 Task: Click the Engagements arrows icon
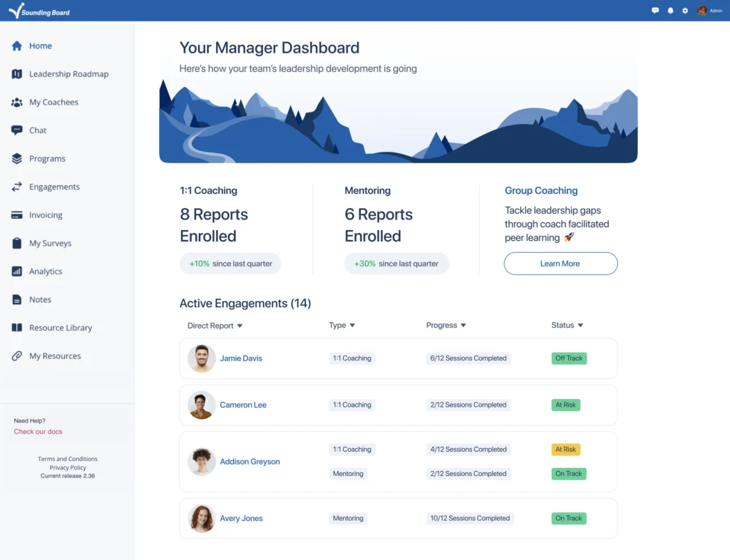click(x=18, y=187)
